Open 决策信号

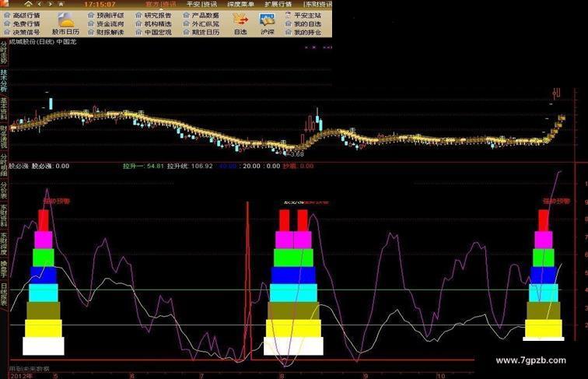point(26,32)
